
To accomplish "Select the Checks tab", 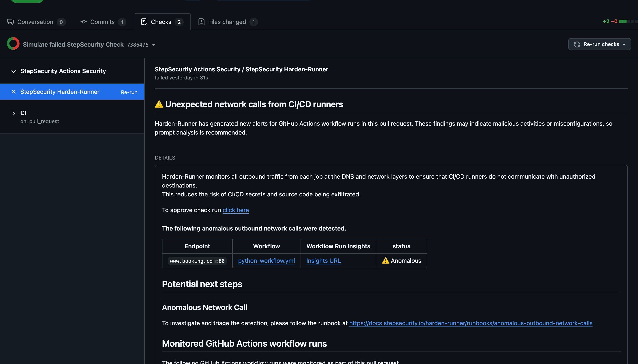I will pyautogui.click(x=162, y=22).
